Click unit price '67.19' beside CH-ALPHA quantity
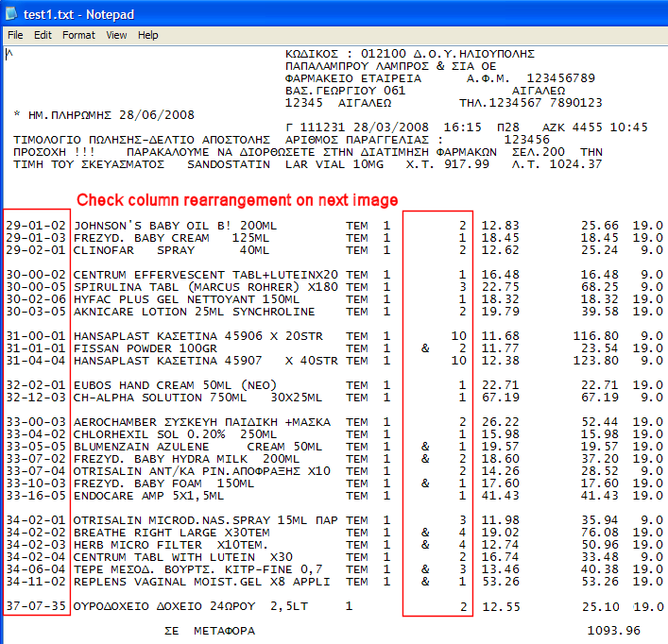668x644 pixels. 501,398
